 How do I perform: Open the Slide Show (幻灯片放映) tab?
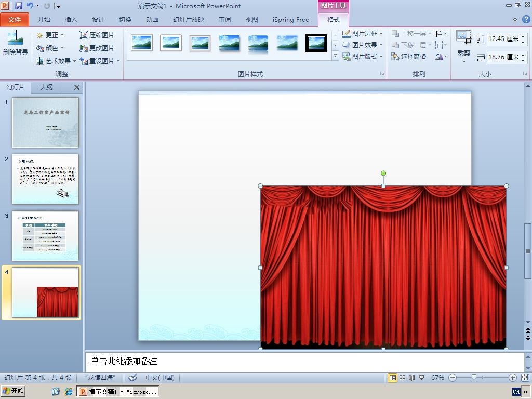pos(189,20)
